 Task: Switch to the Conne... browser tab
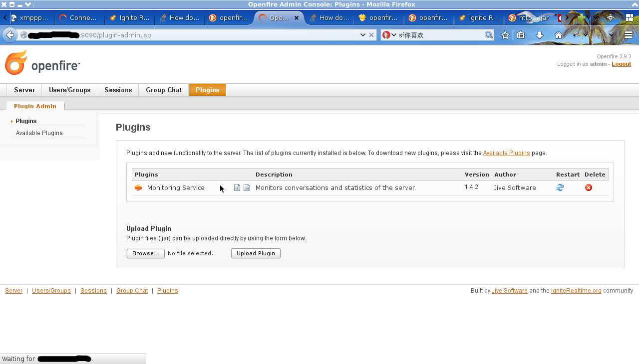click(79, 18)
